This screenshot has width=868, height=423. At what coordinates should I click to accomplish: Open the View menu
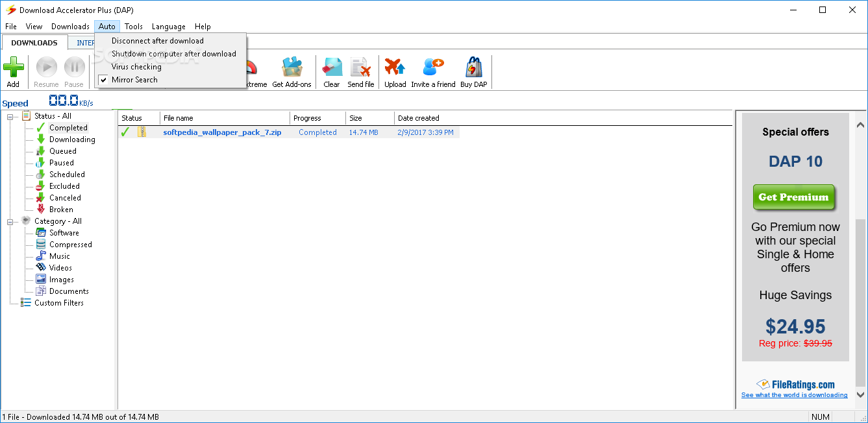point(34,27)
